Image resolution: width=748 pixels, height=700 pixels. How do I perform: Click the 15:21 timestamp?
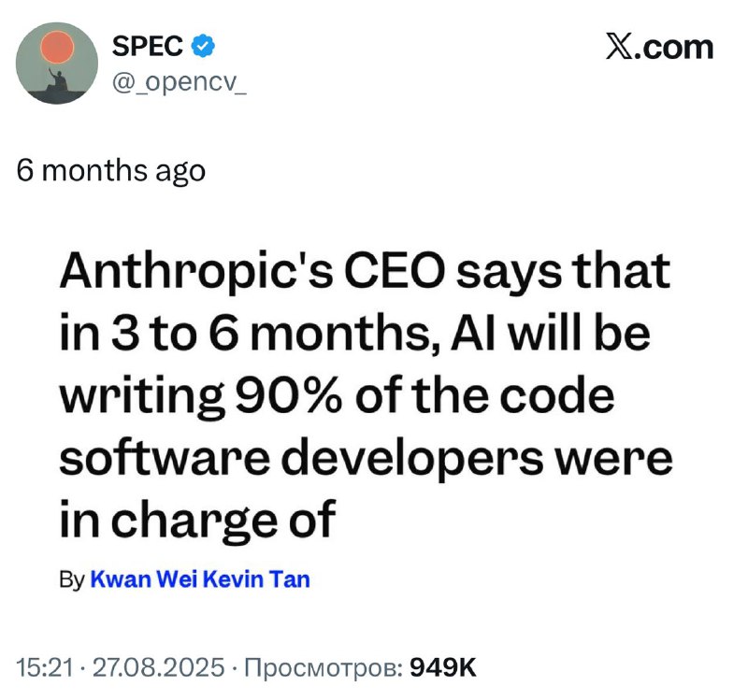click(x=45, y=667)
